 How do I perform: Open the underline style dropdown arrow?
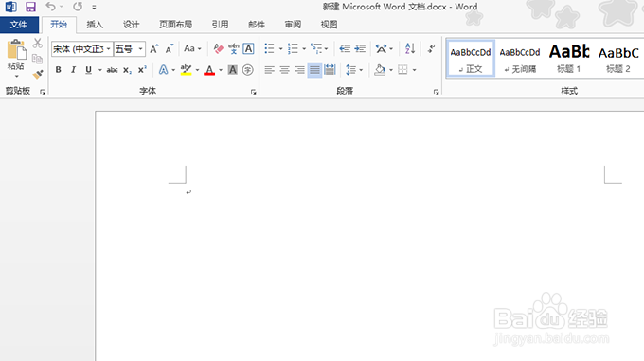click(99, 70)
